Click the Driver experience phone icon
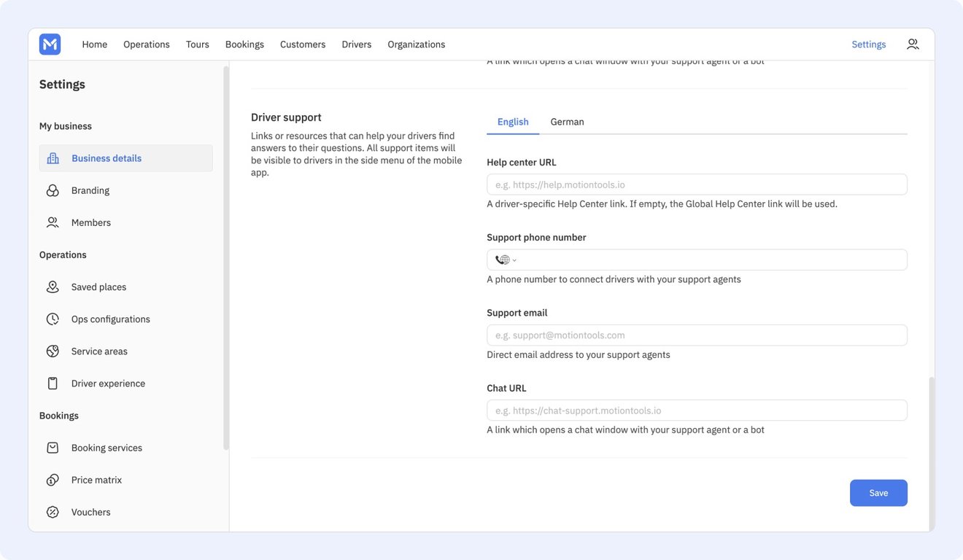Screen dimensions: 963x560 click(53, 384)
